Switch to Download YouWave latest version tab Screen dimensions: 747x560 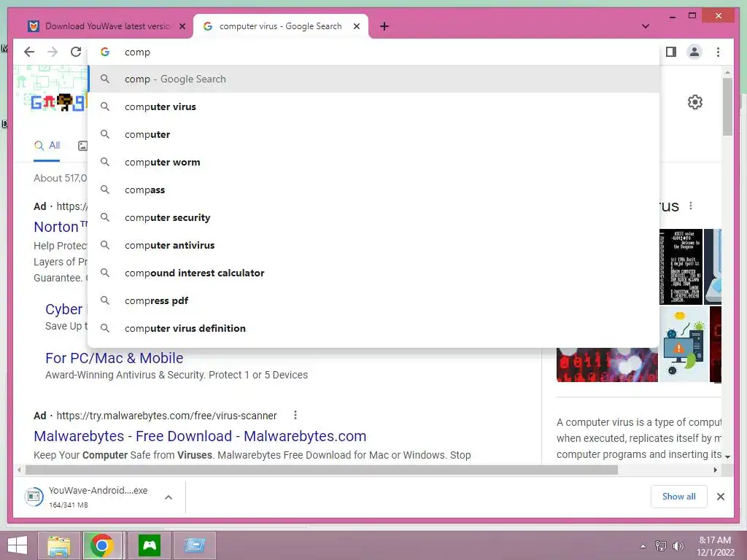pyautogui.click(x=107, y=26)
